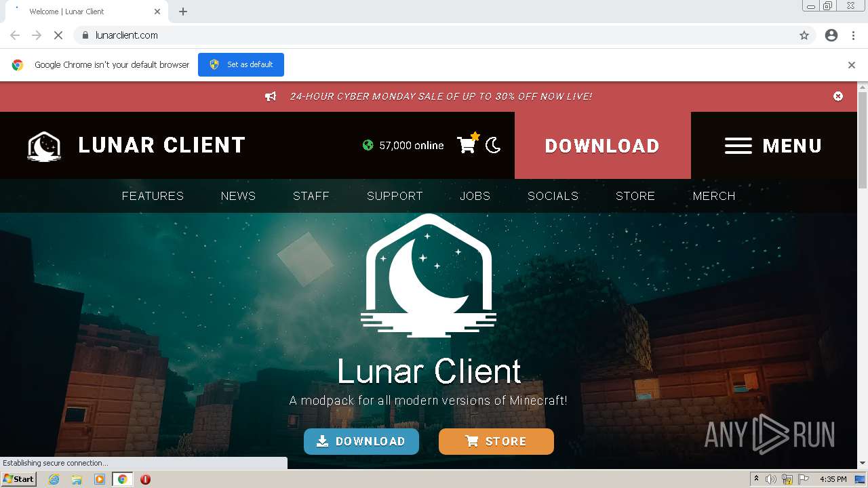Toggle dark mode moon icon
868x488 pixels.
[493, 145]
